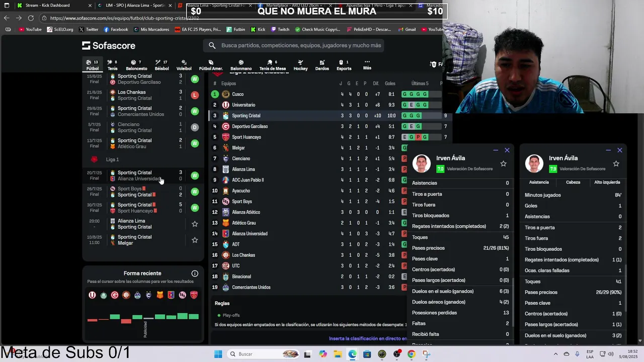Close the left Irven Ávila popup
644x362 pixels.
tap(507, 150)
